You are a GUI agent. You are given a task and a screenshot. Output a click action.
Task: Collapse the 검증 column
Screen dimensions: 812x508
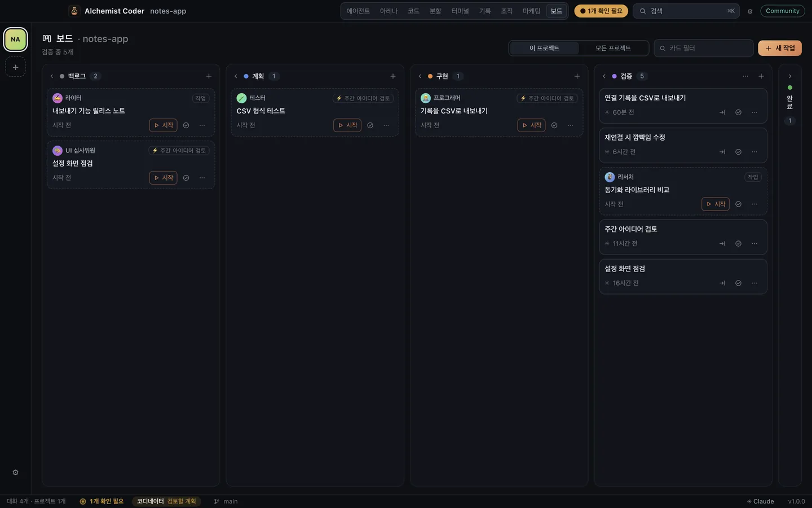[x=604, y=76]
